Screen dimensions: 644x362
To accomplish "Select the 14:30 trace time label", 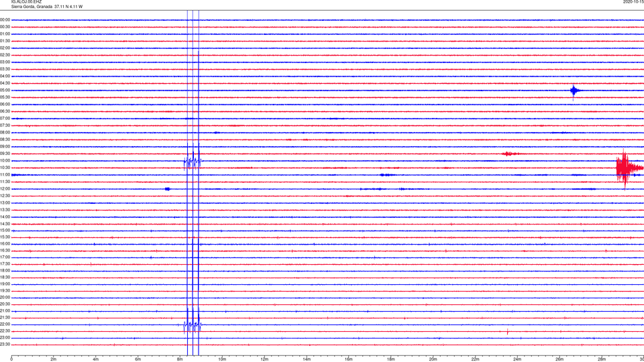I will [x=5, y=224].
